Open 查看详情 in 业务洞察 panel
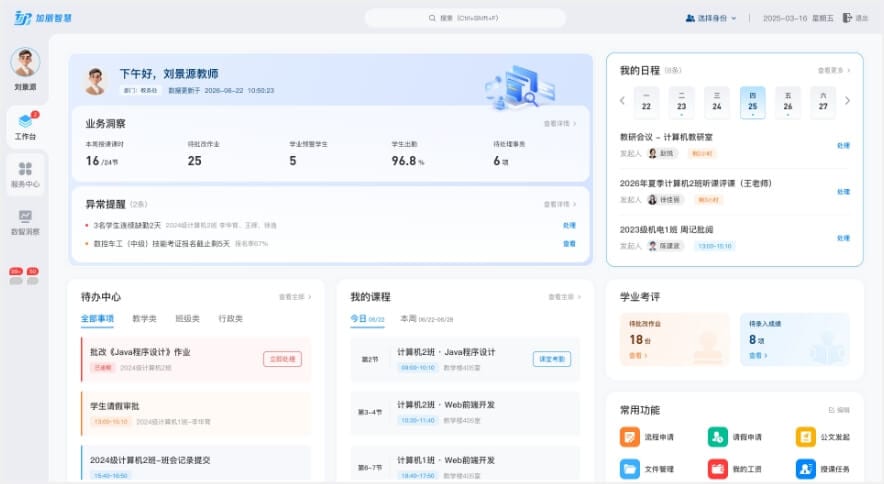Image resolution: width=884 pixels, height=484 pixels. click(x=560, y=124)
